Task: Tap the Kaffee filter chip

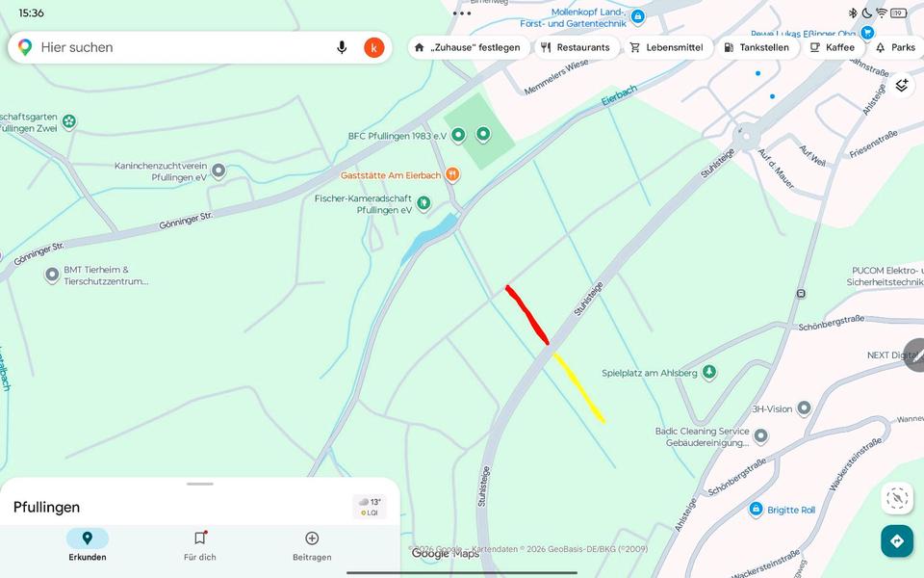Action: (x=832, y=47)
